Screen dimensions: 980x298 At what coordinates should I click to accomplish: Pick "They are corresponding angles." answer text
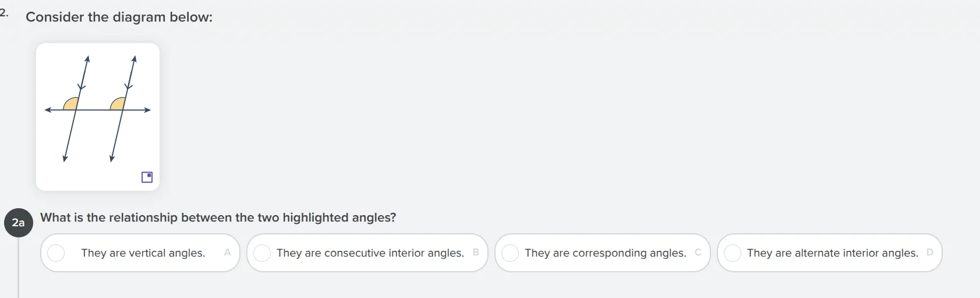tap(606, 253)
